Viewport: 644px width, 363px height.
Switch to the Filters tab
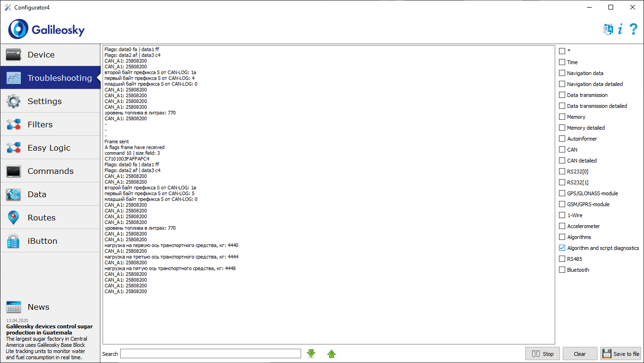[50, 124]
